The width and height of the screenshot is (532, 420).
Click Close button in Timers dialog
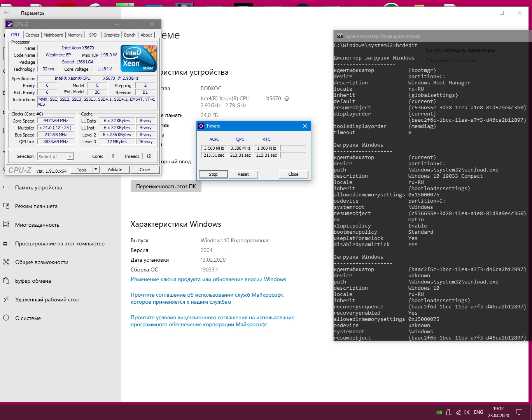point(293,174)
